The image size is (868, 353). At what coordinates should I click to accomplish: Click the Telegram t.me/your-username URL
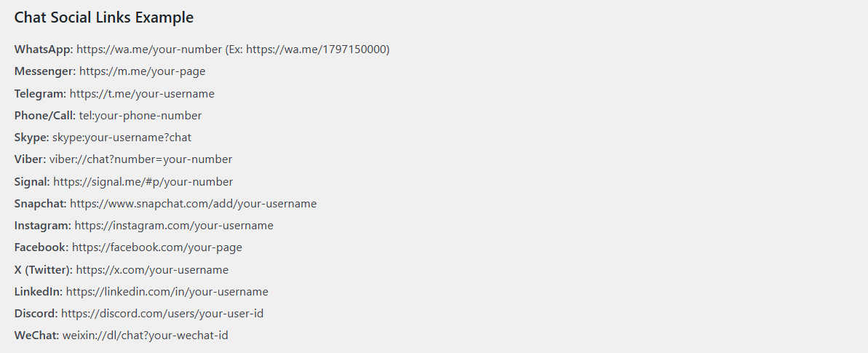tap(142, 94)
